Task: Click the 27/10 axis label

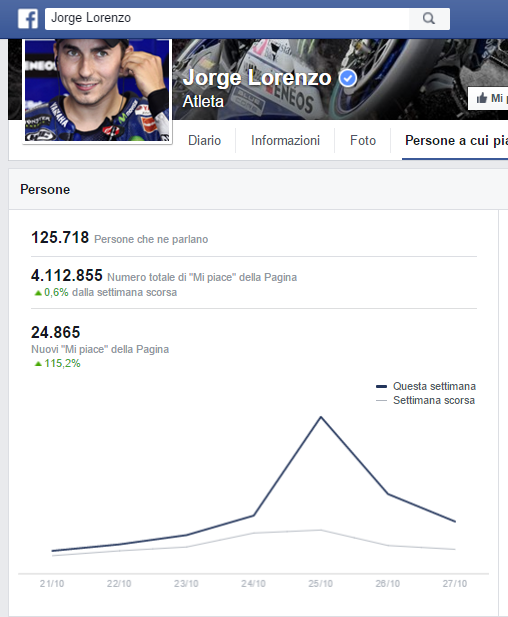Action: [455, 584]
